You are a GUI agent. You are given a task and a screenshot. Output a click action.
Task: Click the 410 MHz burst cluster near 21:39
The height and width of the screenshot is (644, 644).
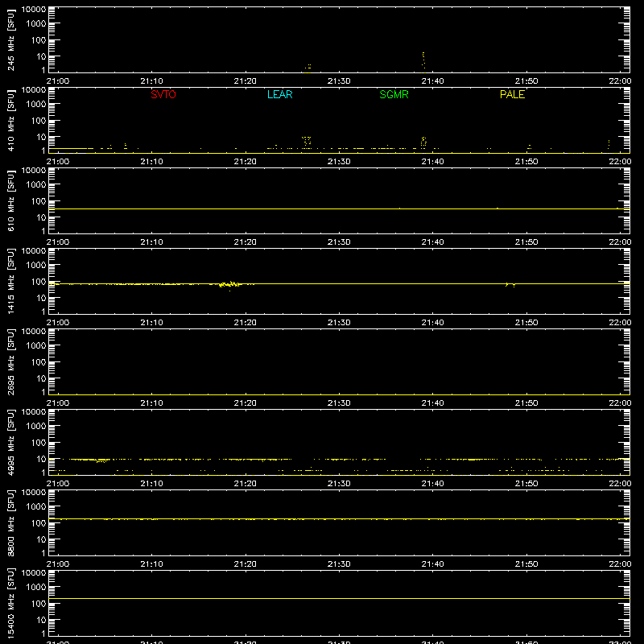click(423, 142)
